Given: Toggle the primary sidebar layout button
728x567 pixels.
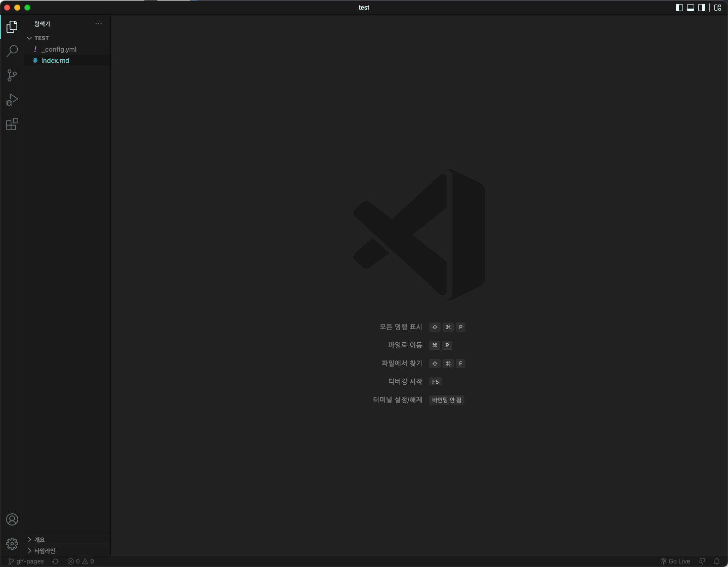Looking at the screenshot, I should (679, 8).
